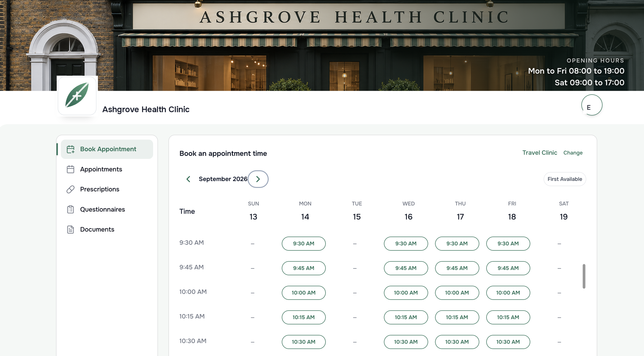The width and height of the screenshot is (644, 356).
Task: Click the Prescriptions pill icon
Action: (71, 189)
